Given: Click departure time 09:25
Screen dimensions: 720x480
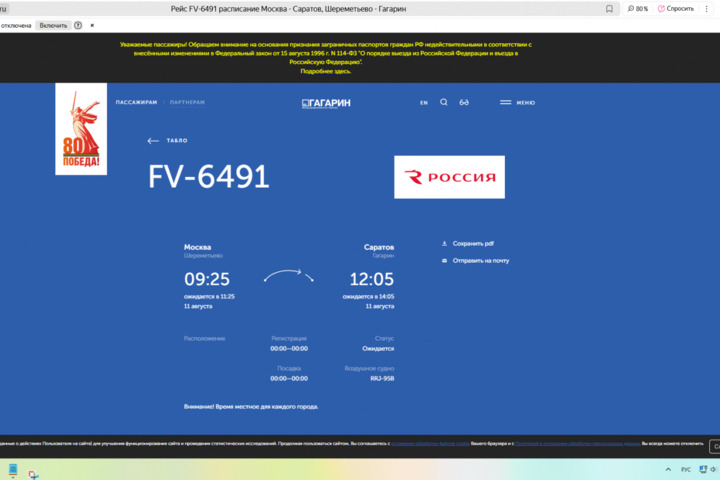Looking at the screenshot, I should pos(207,279).
